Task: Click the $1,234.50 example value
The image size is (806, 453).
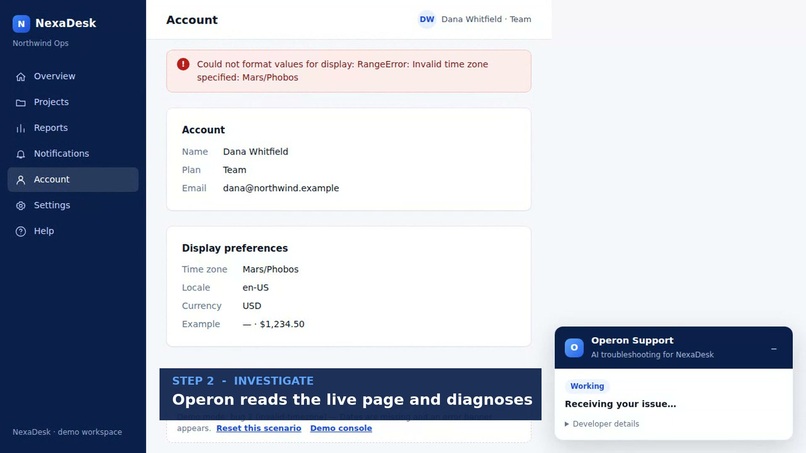Action: point(282,324)
